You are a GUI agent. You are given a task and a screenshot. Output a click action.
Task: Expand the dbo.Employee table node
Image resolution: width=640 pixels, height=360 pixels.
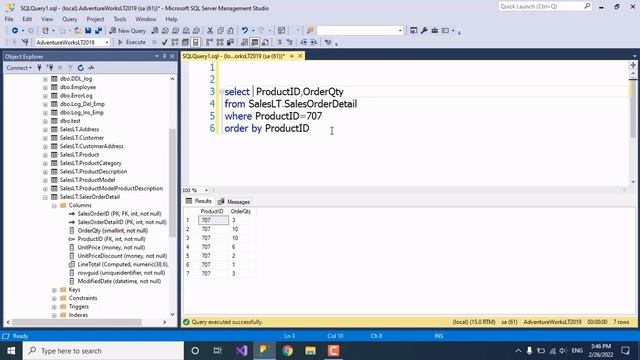pyautogui.click(x=45, y=87)
